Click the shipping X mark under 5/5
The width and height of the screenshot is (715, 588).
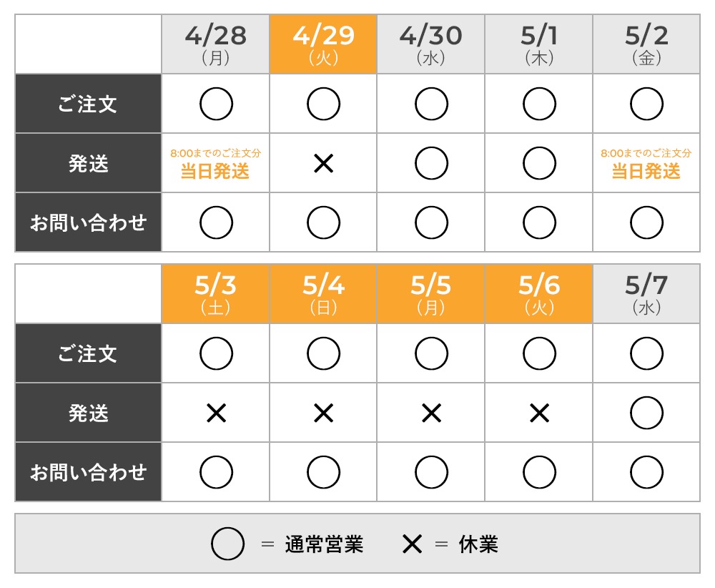point(431,413)
